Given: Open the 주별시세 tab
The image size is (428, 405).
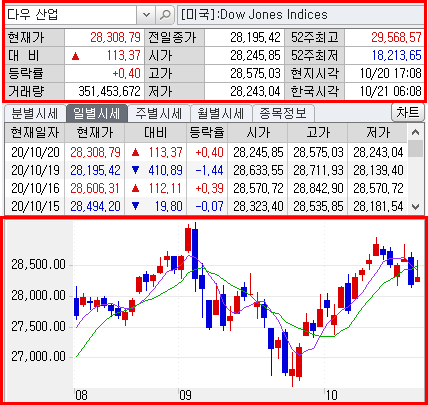Looking at the screenshot, I should pyautogui.click(x=159, y=114).
